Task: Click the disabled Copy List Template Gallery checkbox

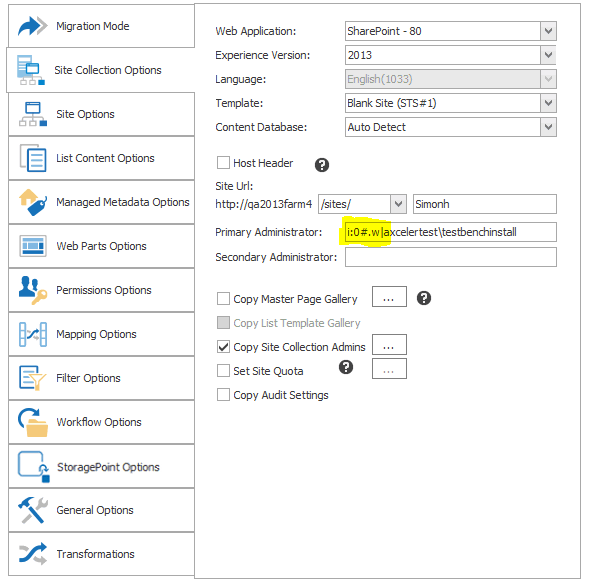Action: pyautogui.click(x=223, y=323)
